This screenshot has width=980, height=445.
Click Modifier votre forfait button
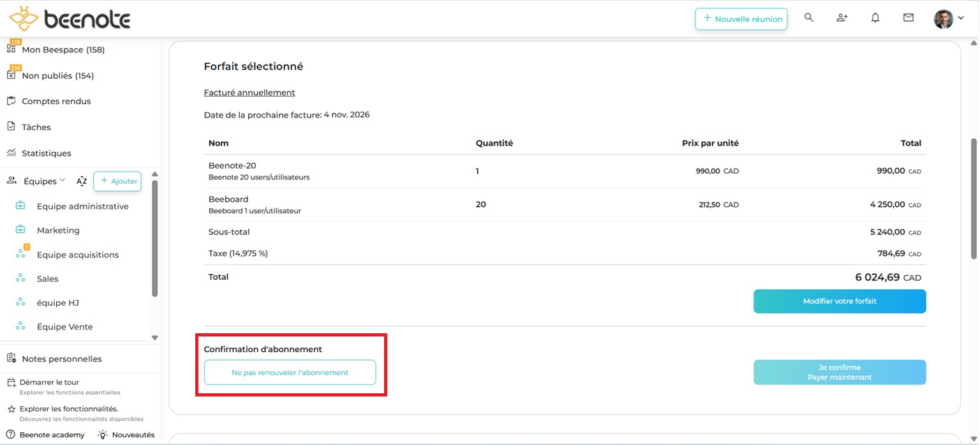[839, 301]
